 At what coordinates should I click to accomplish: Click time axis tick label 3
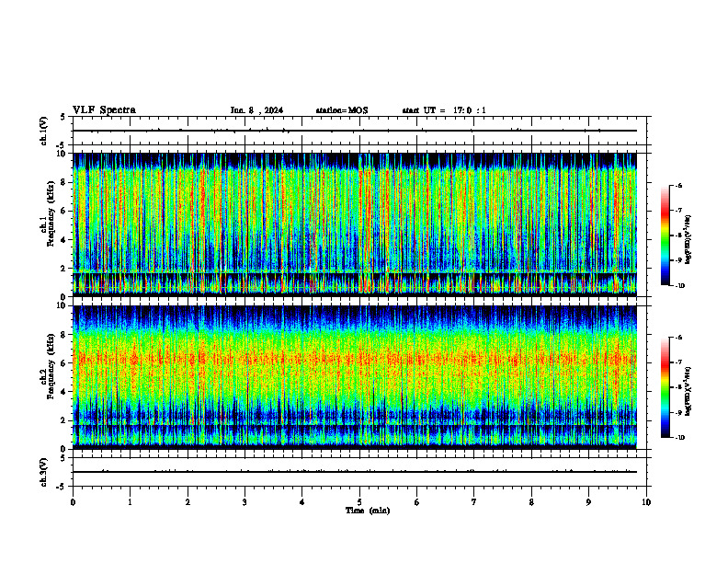(x=245, y=502)
